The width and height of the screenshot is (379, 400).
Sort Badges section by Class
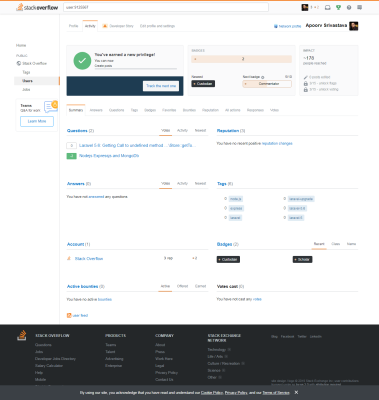335,244
